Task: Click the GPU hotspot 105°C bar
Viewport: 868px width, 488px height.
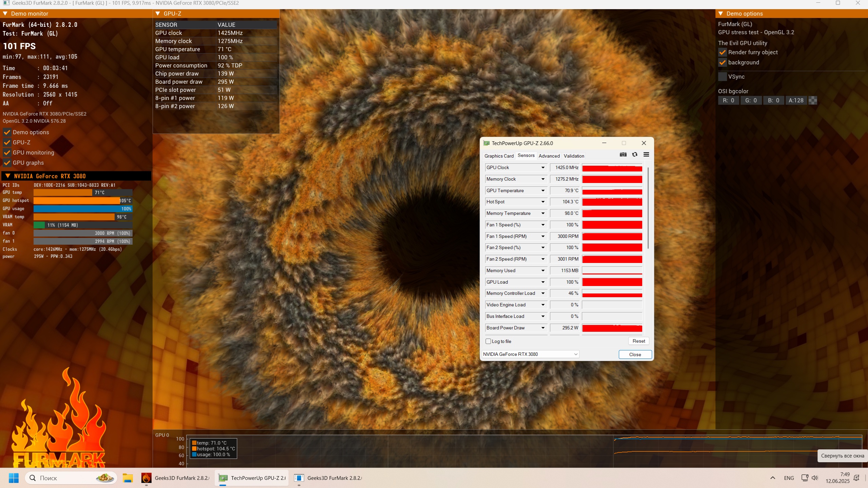Action: 83,201
